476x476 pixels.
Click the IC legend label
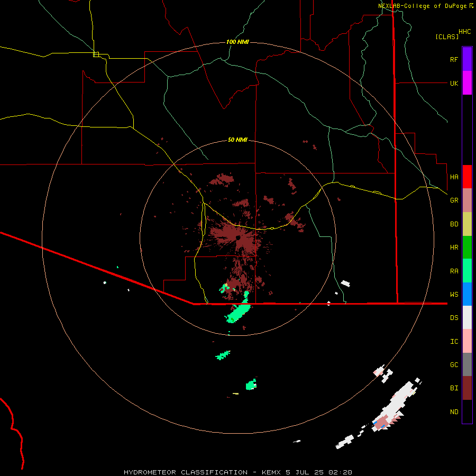(454, 342)
